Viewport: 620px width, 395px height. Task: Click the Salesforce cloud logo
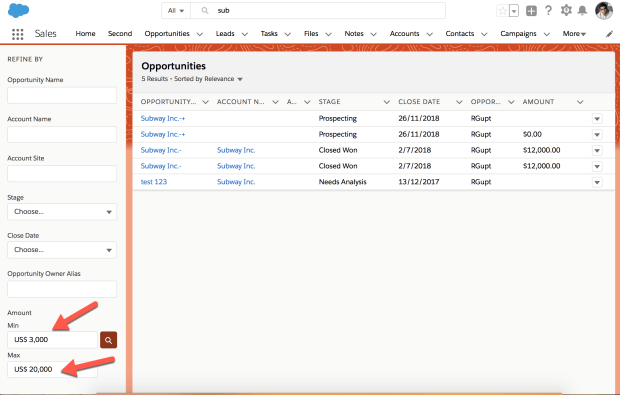pyautogui.click(x=18, y=10)
